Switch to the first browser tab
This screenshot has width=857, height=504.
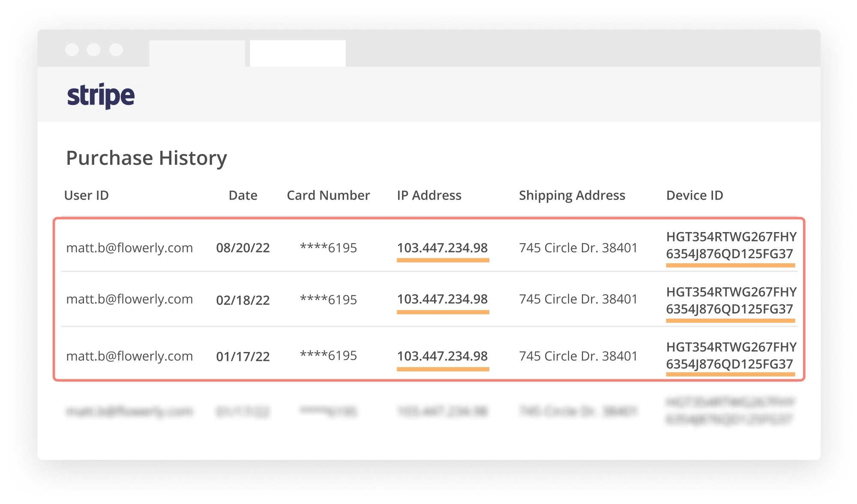point(197,54)
